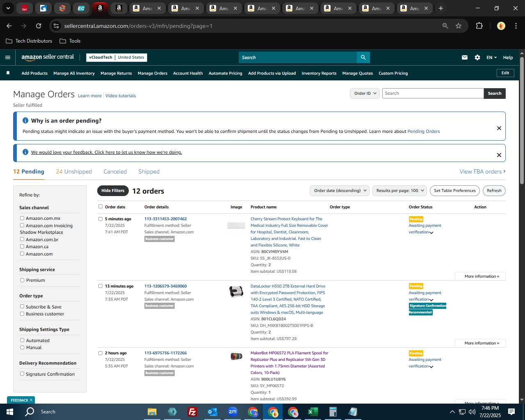
Task: Check the Amazon.com Invoicing Shadow Marketplace filter
Action: click(x=22, y=225)
